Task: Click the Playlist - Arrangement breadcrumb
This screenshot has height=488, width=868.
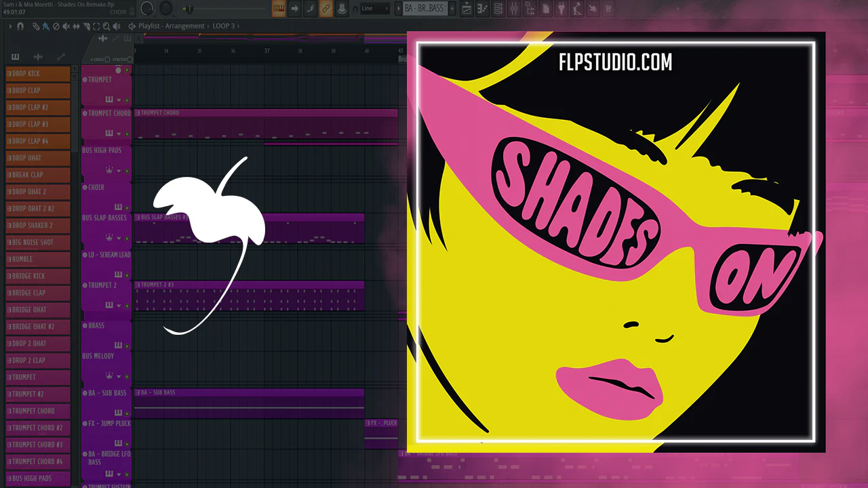Action: [x=172, y=26]
